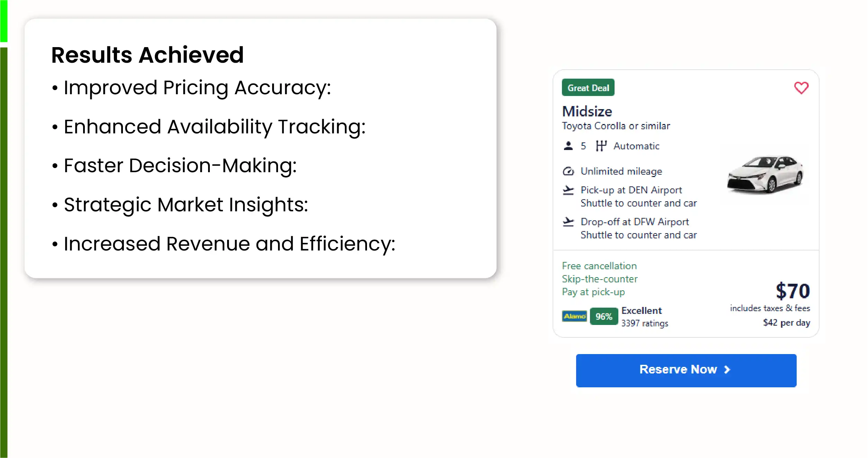Click the passenger seat icon
The image size is (868, 458).
(568, 146)
